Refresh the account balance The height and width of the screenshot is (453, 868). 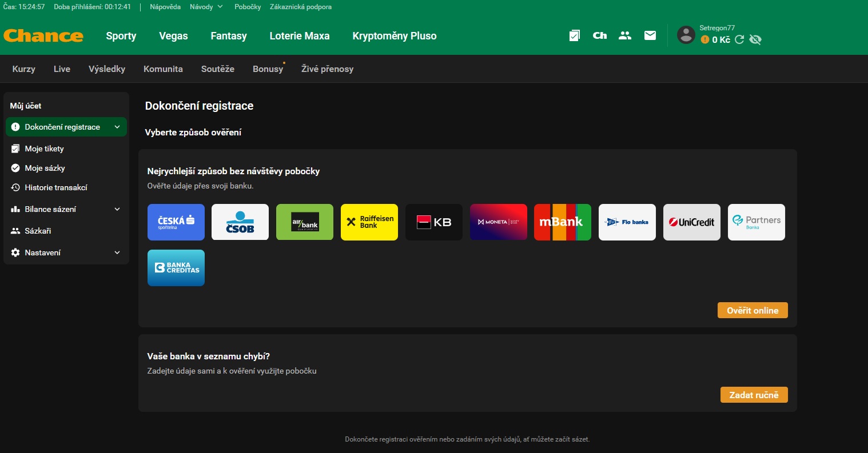(x=739, y=39)
